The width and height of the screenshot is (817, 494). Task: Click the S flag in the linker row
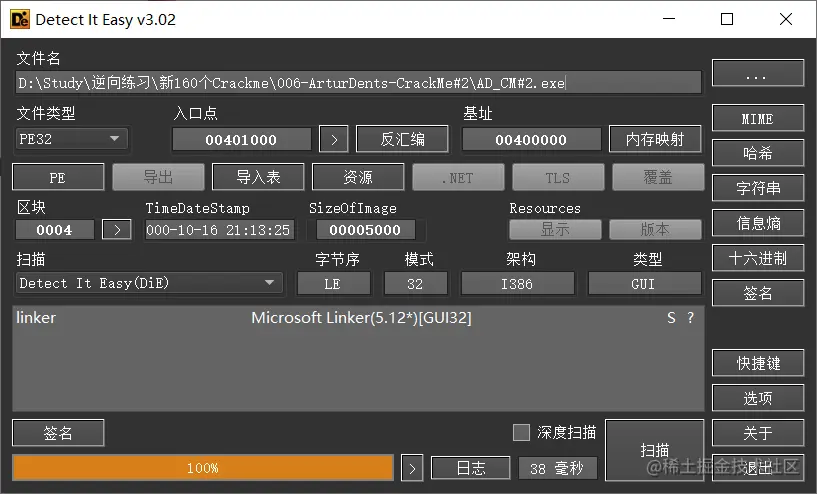pos(671,318)
